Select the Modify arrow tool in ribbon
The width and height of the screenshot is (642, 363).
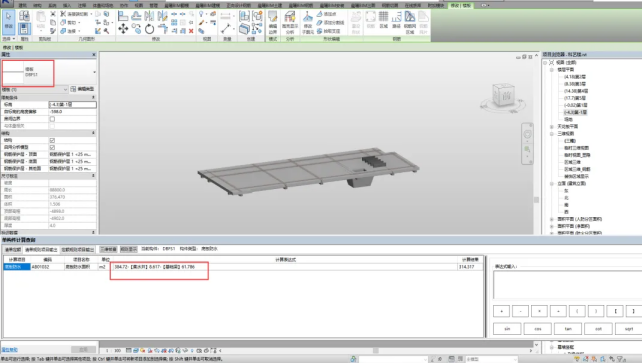point(9,21)
